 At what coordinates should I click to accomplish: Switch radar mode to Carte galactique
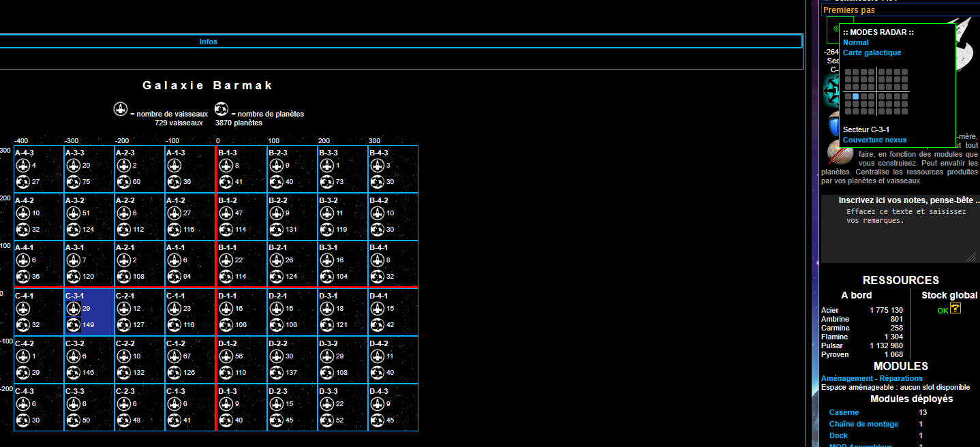click(872, 52)
